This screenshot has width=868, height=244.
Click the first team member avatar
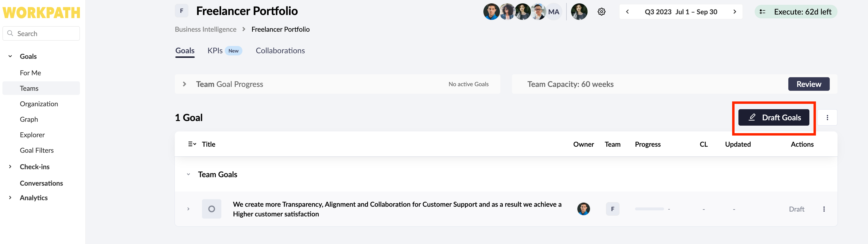491,12
